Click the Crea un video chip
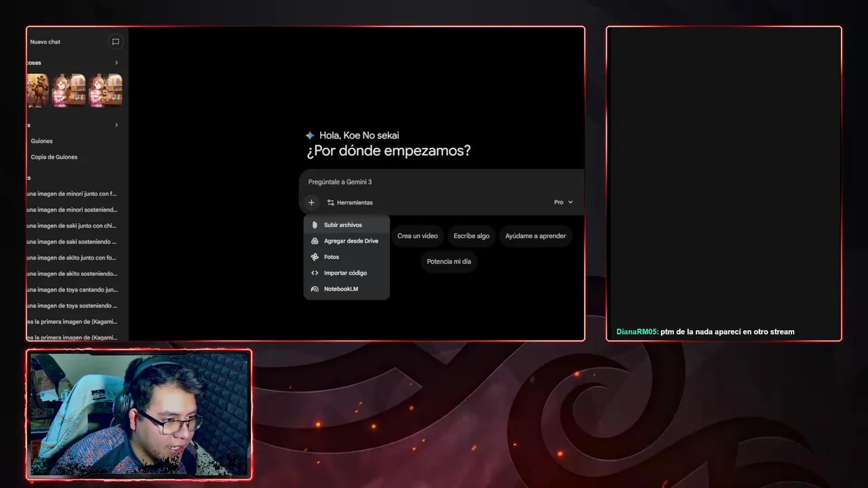 coord(417,236)
